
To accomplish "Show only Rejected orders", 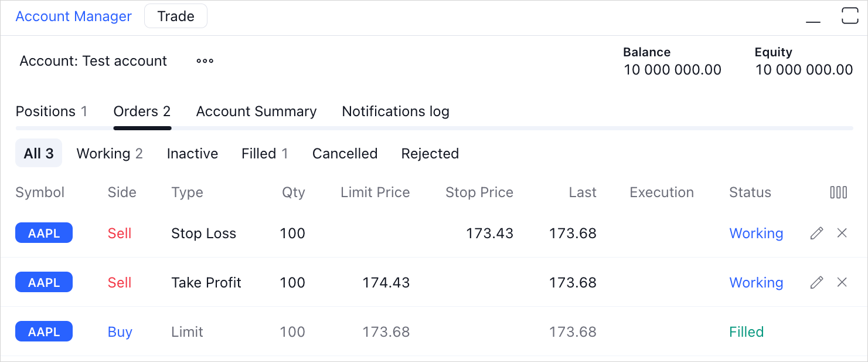I will click(430, 154).
